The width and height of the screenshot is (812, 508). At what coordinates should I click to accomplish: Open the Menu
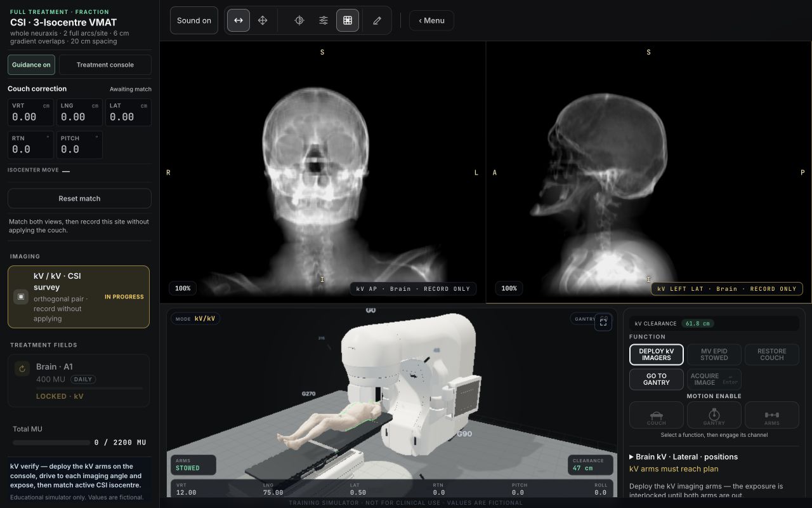click(431, 20)
